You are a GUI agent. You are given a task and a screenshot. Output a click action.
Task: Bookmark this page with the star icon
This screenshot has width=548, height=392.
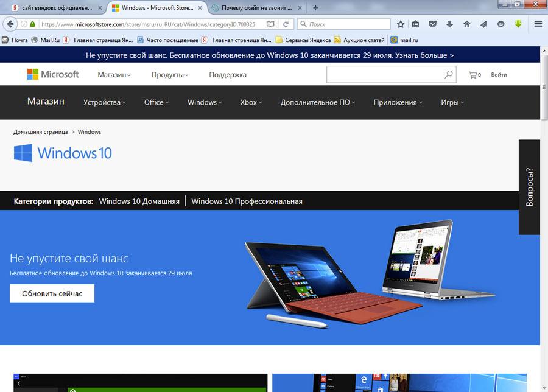(x=401, y=24)
